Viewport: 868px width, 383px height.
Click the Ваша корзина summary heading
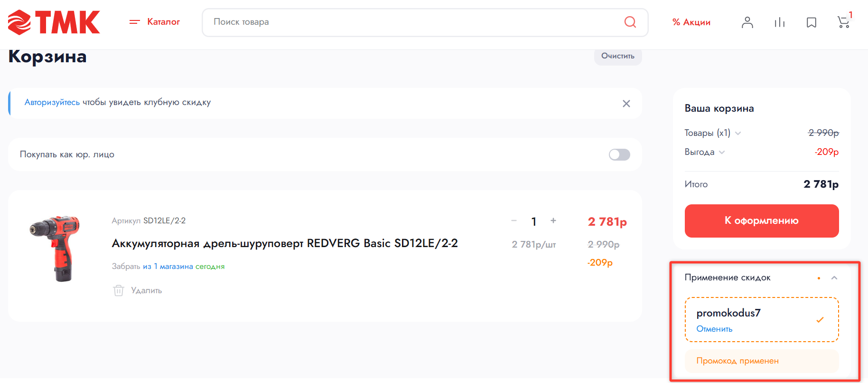point(719,108)
